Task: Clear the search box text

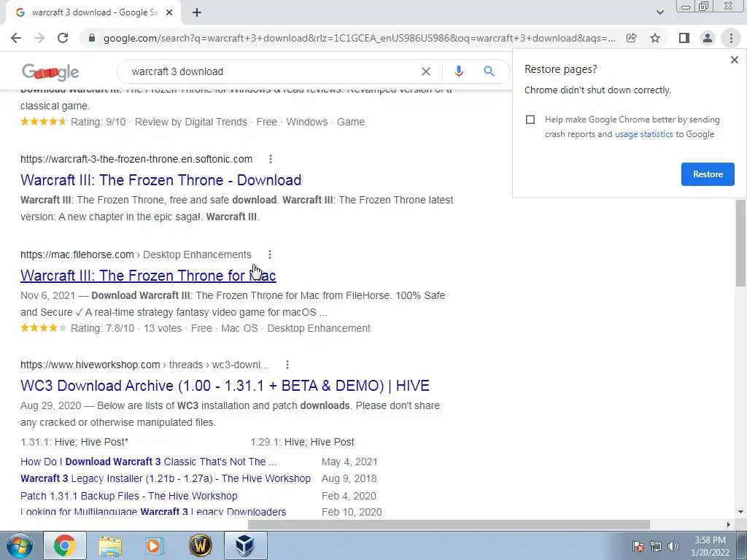Action: 426,71
